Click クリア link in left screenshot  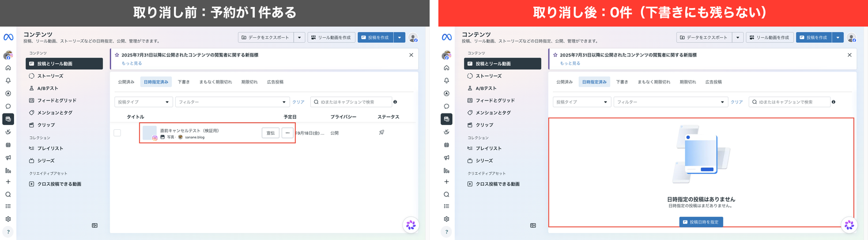[298, 102]
